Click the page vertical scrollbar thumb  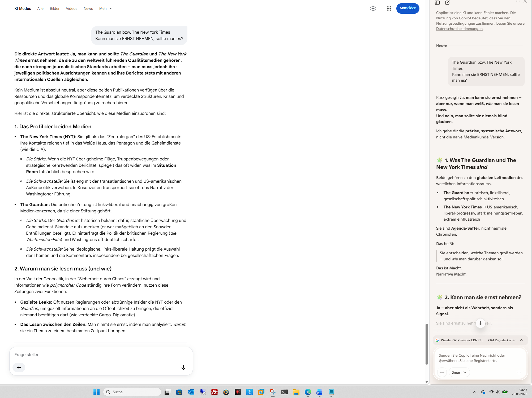click(x=427, y=344)
